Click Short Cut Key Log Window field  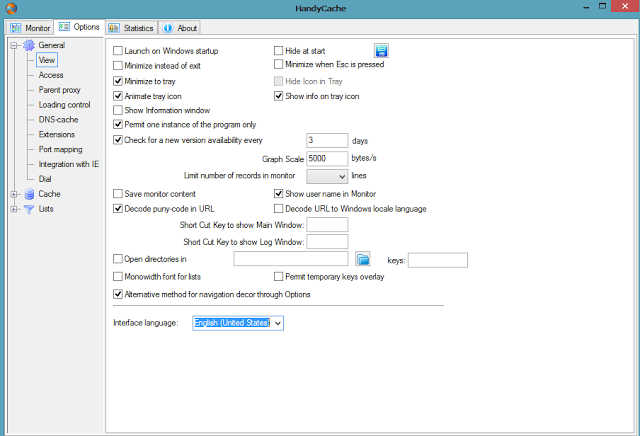pos(327,242)
